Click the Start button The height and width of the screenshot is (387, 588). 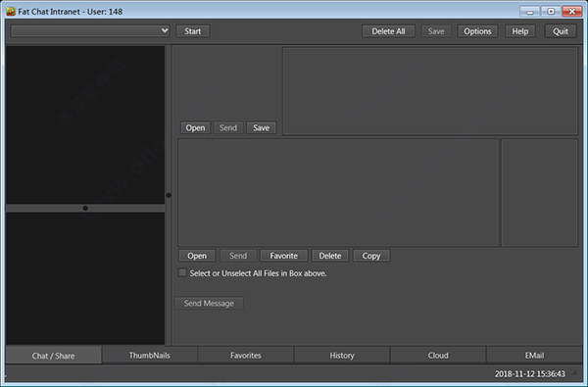(x=193, y=31)
